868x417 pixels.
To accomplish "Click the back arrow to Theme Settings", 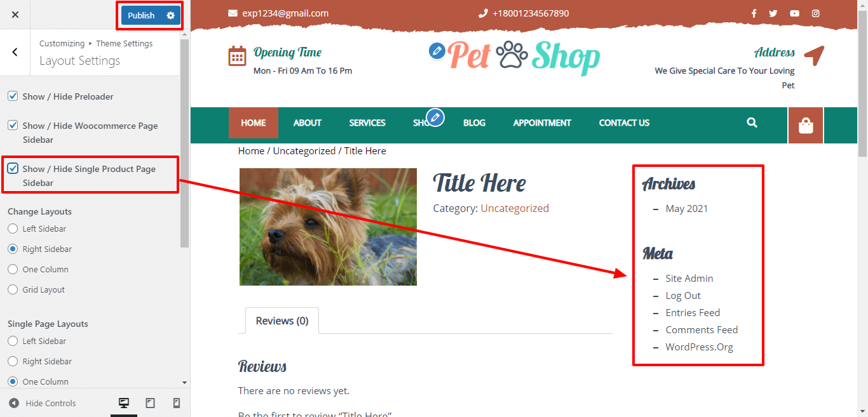I will [15, 53].
